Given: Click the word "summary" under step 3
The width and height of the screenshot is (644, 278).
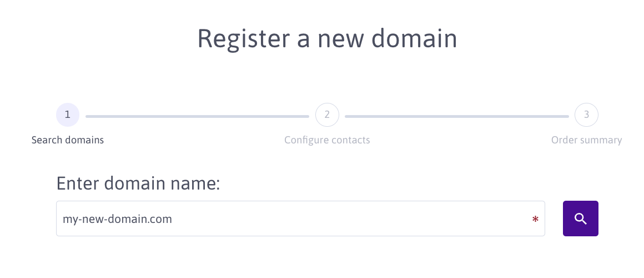Looking at the screenshot, I should pos(602,140).
